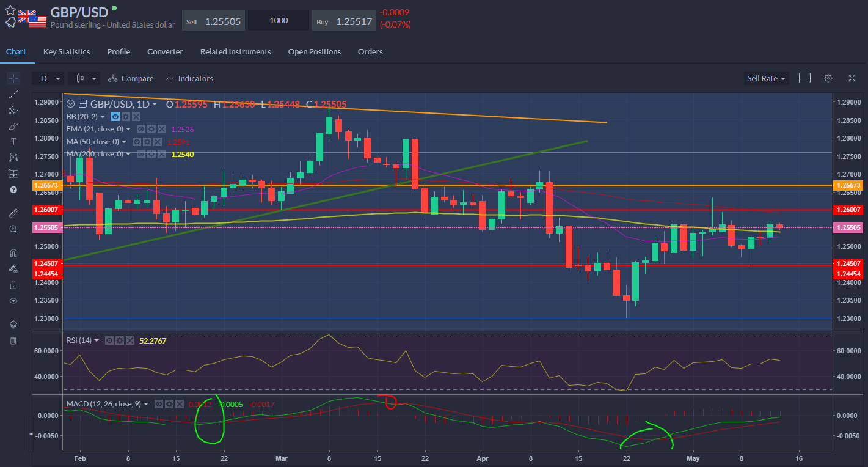Expand the Sell Rate dropdown
Screen dimensions: 868x467
(766, 78)
